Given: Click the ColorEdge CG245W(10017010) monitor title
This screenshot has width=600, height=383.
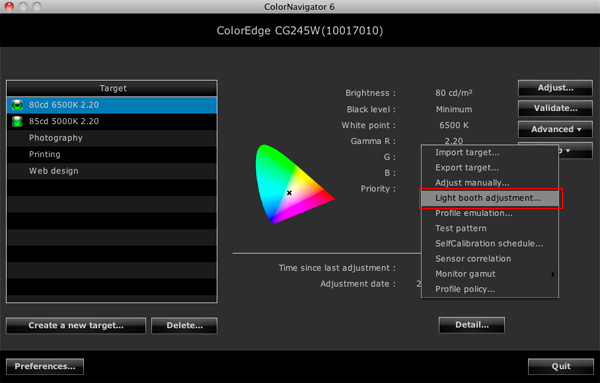Looking at the screenshot, I should 300,31.
